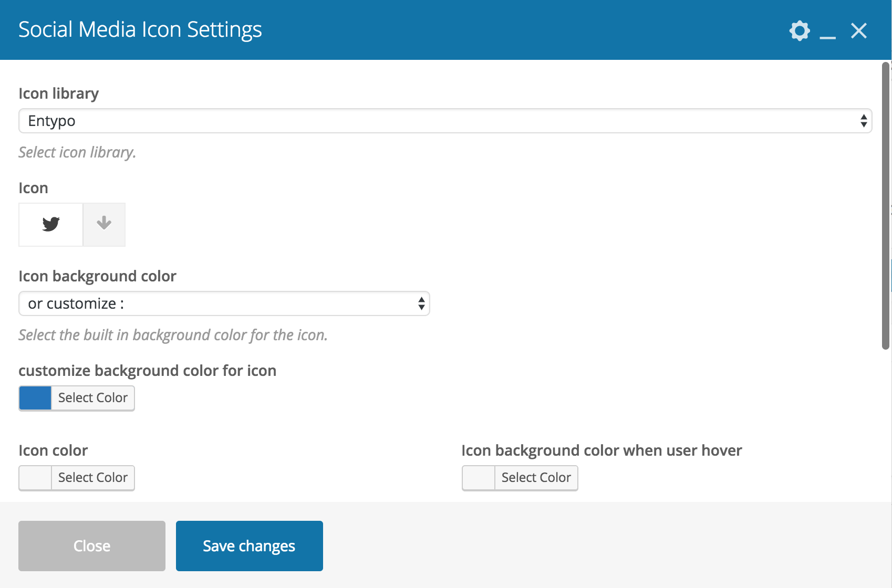
Task: Click the 'Icon background color' label
Action: coord(97,276)
